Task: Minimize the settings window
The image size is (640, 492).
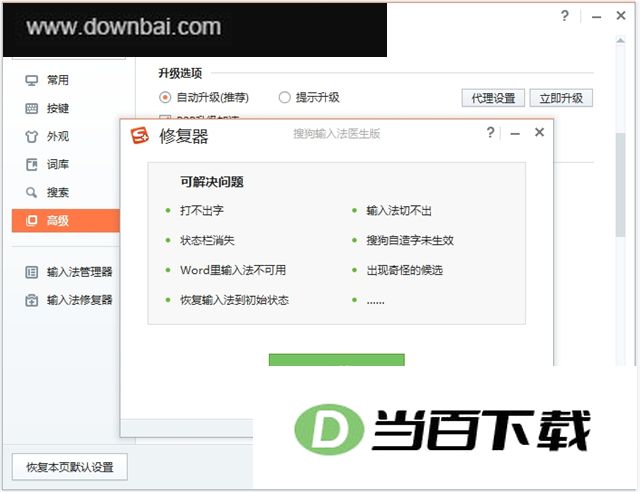Action: pyautogui.click(x=596, y=17)
